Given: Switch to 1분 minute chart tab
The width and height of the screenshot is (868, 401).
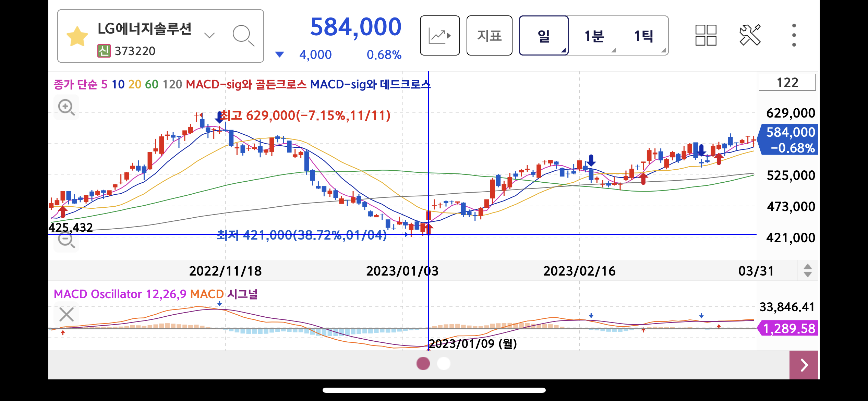Looking at the screenshot, I should point(594,36).
